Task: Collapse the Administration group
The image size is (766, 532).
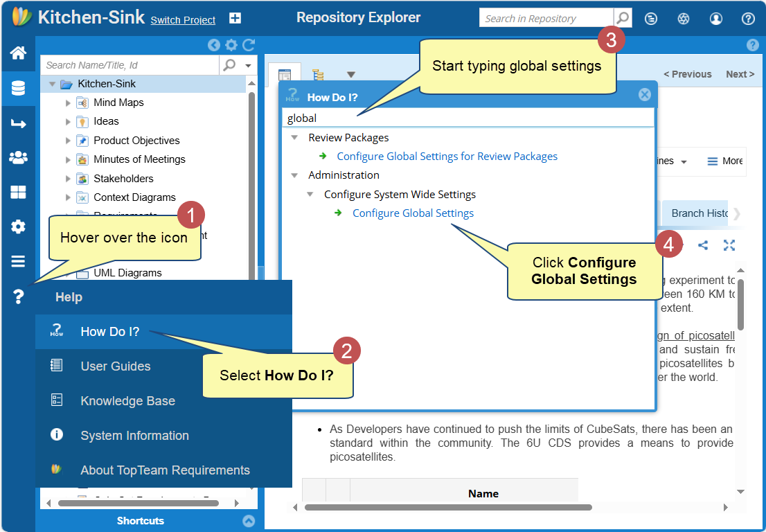Action: (x=294, y=175)
